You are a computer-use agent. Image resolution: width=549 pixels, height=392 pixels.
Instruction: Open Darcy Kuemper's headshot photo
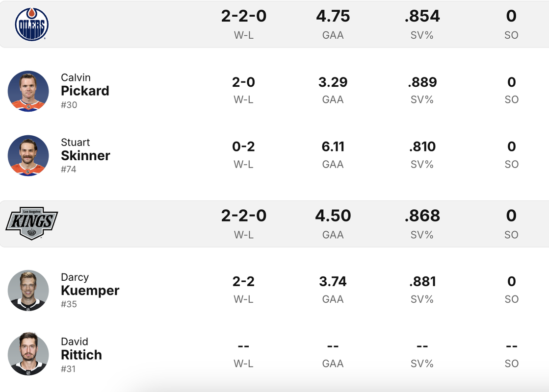[x=28, y=291]
